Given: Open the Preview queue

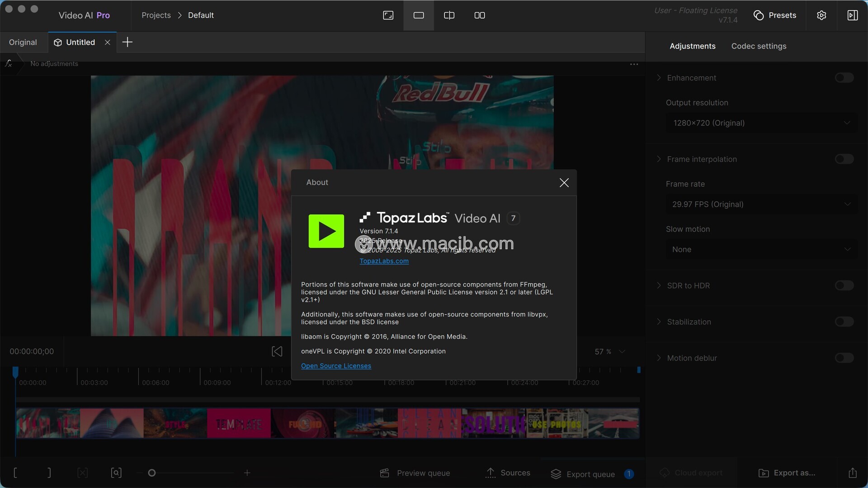Looking at the screenshot, I should 415,473.
